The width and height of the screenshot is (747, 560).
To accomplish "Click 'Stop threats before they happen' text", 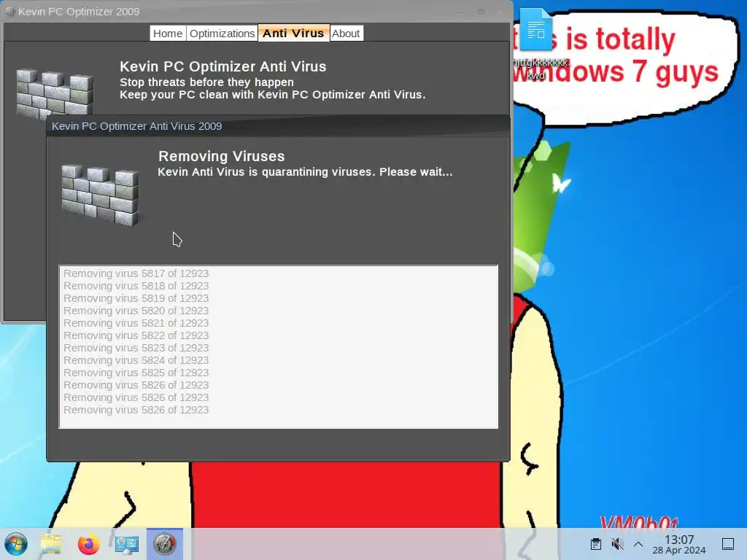I will (206, 82).
